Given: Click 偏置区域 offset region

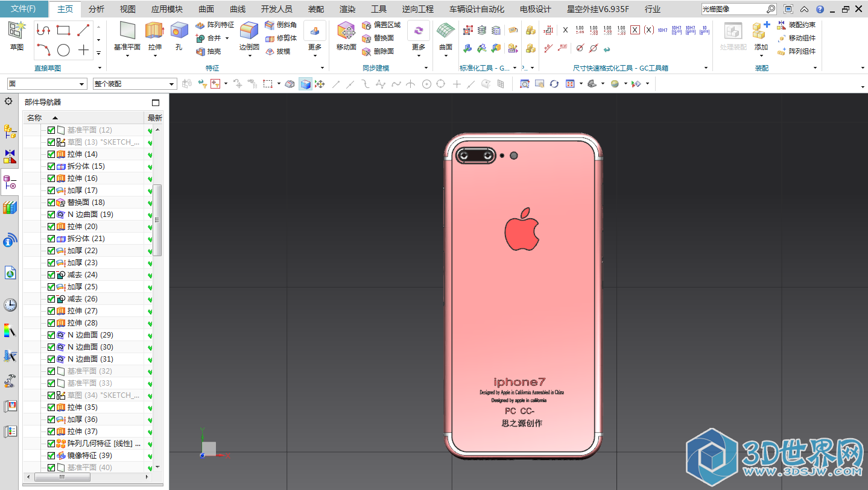Looking at the screenshot, I should (x=381, y=25).
